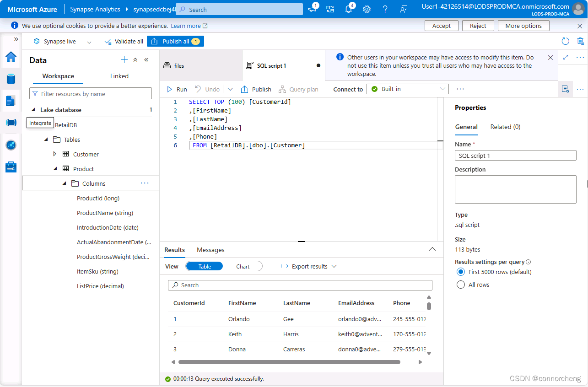Switch to the Workspace tab
The image size is (588, 387).
(58, 76)
